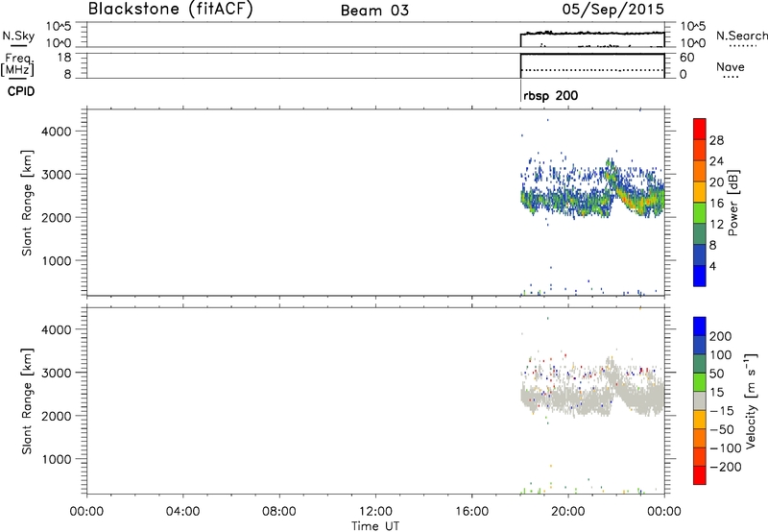
Task: Click the 'CPID' label
Action: pyautogui.click(x=21, y=91)
